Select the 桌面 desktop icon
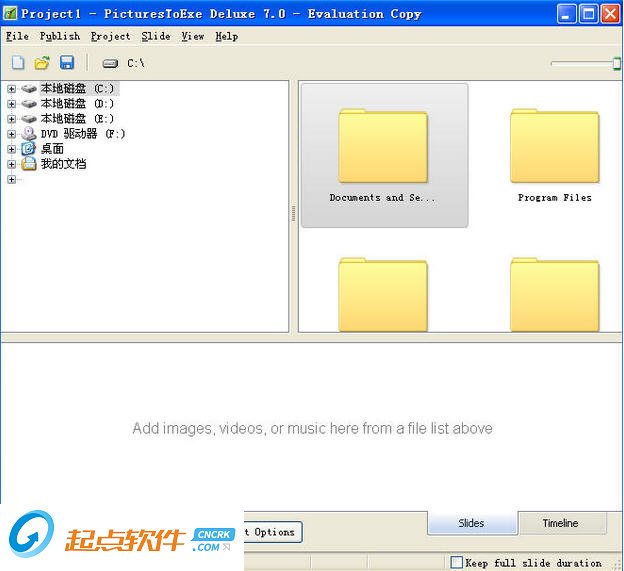This screenshot has height=571, width=624. 29,149
